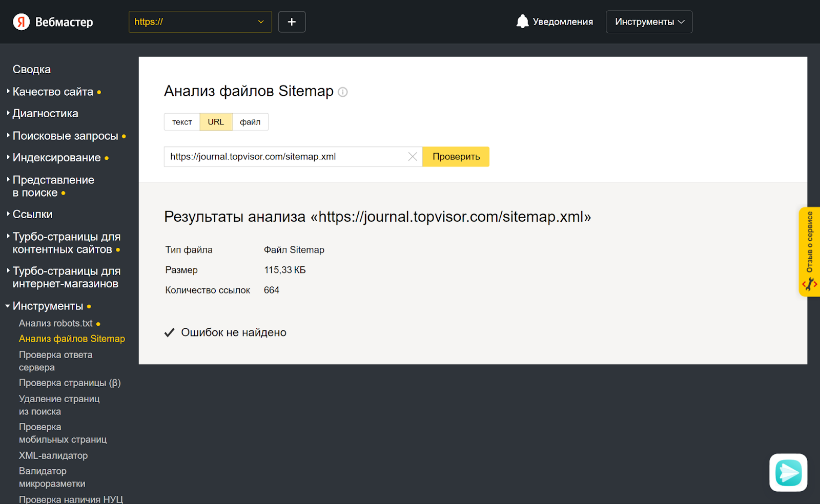
Task: Click the plus icon to add site
Action: coord(292,22)
